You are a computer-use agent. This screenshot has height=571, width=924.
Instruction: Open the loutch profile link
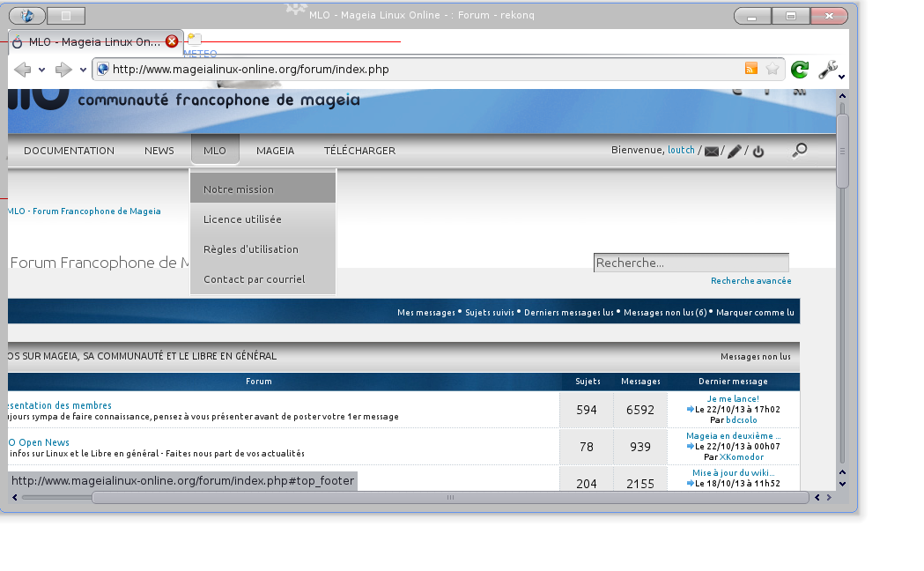[x=681, y=151]
